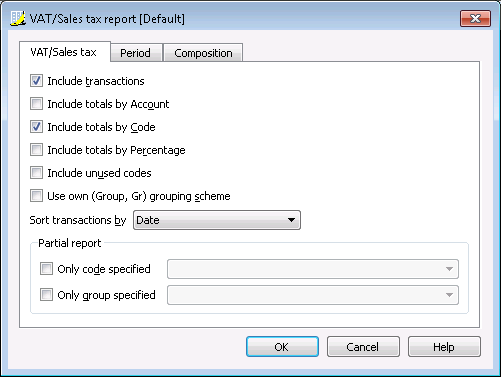
Task: Enable Include totals by Account
Action: click(x=36, y=104)
